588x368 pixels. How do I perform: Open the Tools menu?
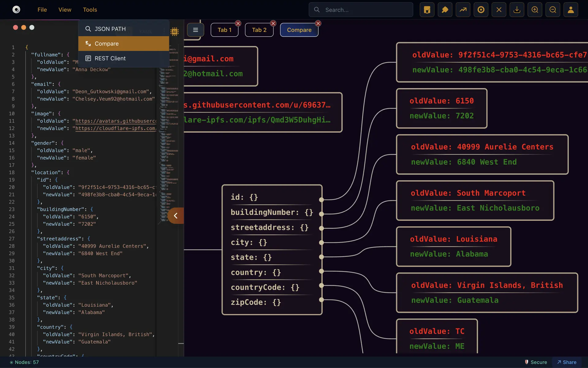click(x=90, y=10)
